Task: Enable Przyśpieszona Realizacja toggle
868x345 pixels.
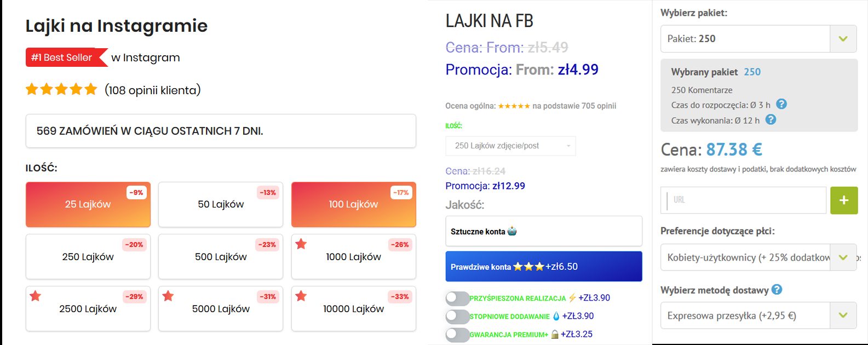Action: [457, 298]
